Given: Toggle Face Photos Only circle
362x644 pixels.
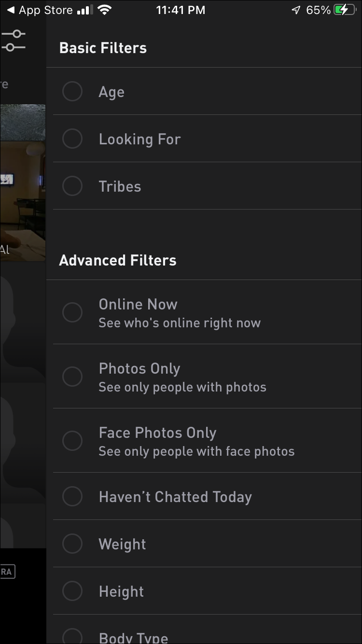Looking at the screenshot, I should coord(72,441).
